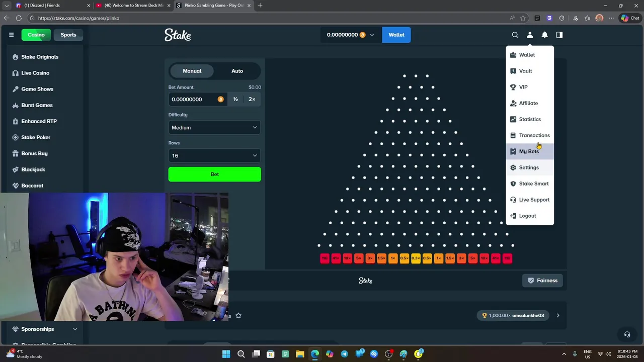This screenshot has height=362, width=644.
Task: Open Edge profile avatar
Action: [599, 18]
